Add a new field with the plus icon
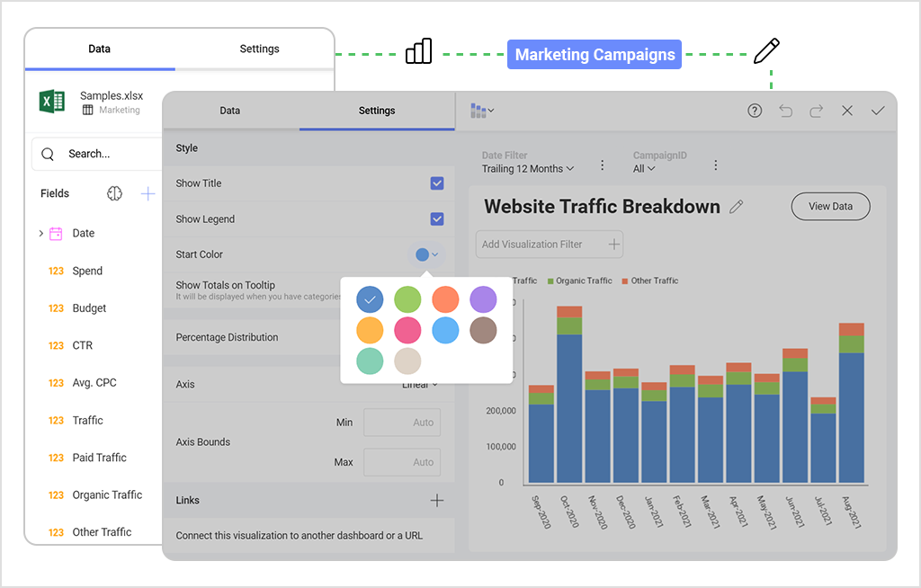The image size is (921, 588). [x=146, y=193]
